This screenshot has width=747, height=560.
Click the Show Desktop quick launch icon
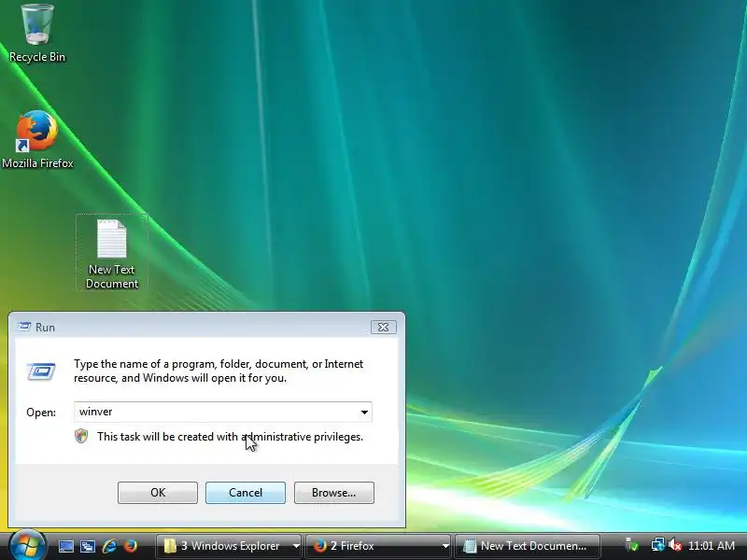65,546
